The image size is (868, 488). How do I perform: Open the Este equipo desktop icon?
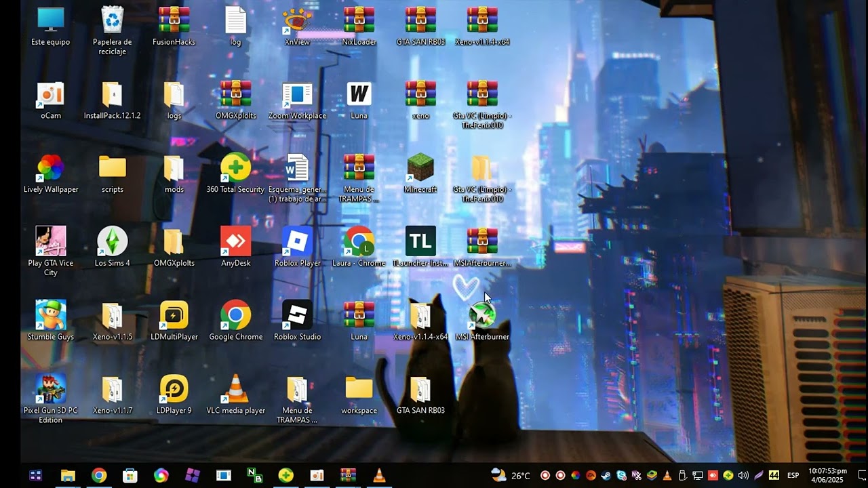pos(51,26)
